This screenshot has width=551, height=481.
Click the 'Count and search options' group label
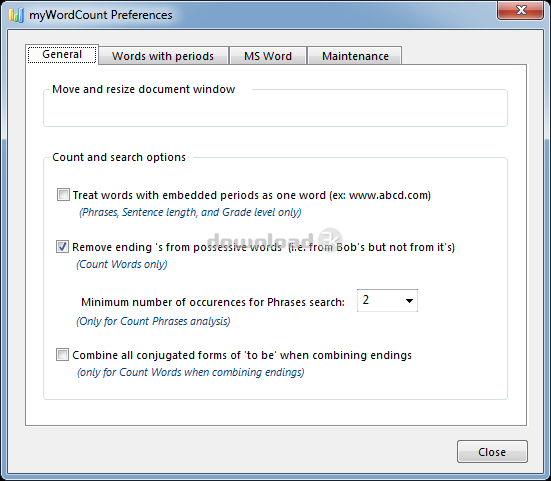pos(119,157)
